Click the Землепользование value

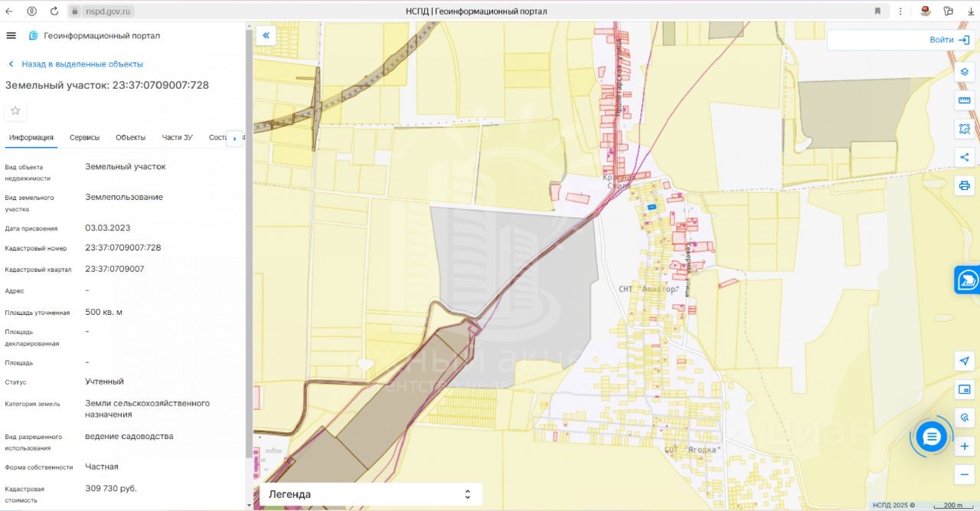tap(124, 197)
